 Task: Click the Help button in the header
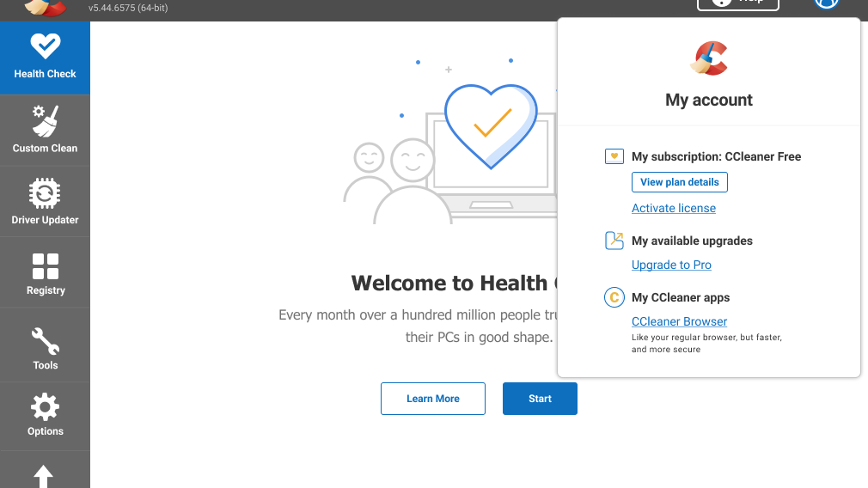coord(738,3)
